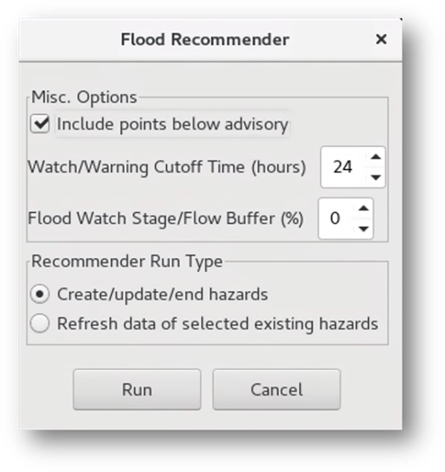Viewport: 445px width, 472px height.
Task: Run the flood recommender
Action: (137, 389)
